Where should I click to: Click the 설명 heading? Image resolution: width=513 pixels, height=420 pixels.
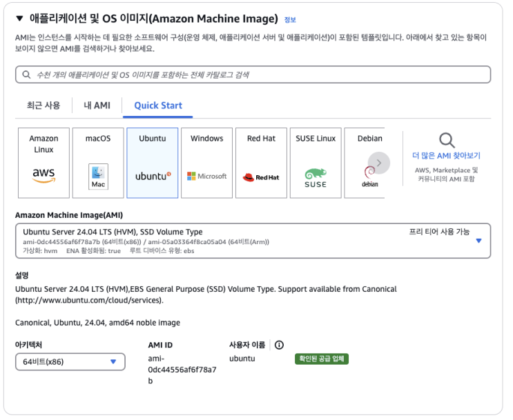point(22,275)
